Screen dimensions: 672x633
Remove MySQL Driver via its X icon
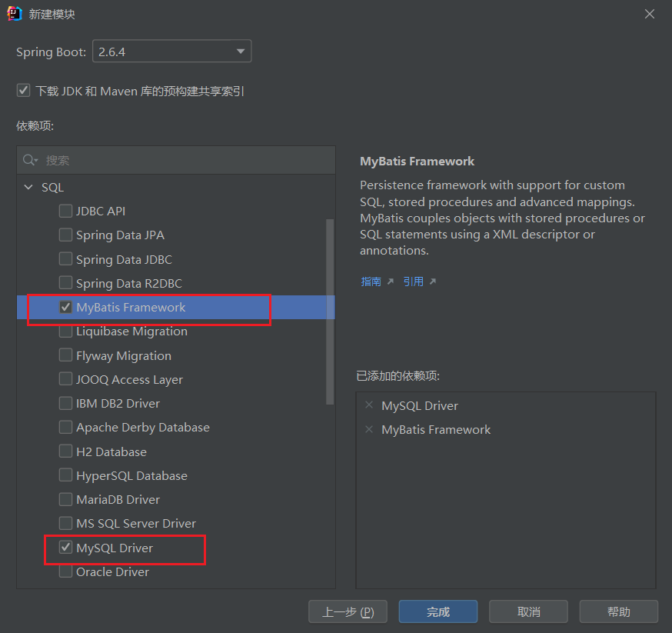pos(369,405)
